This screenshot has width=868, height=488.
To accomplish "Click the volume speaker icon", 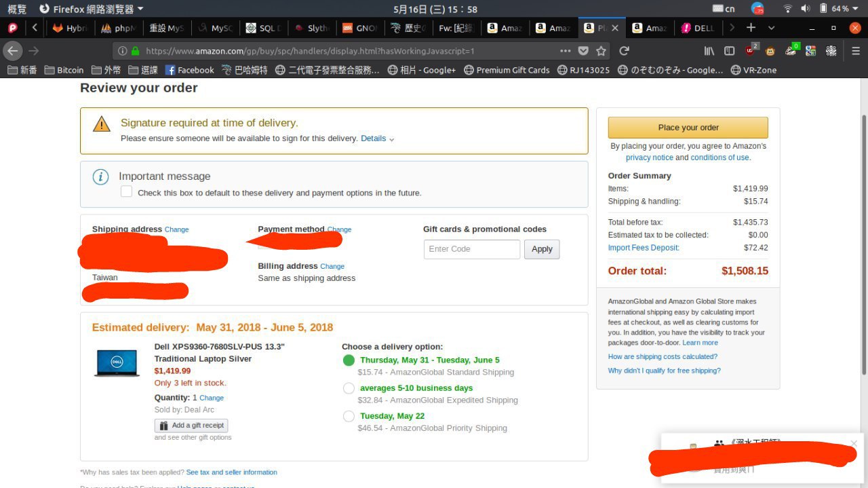I will (806, 9).
